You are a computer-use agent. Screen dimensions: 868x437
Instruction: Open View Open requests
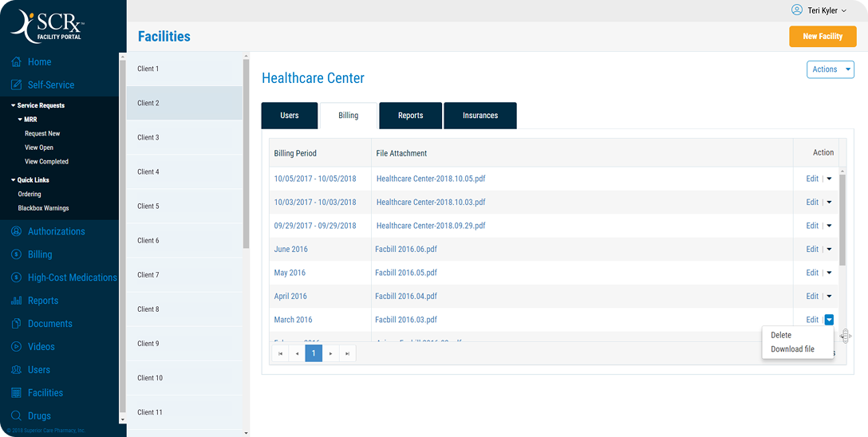39,148
